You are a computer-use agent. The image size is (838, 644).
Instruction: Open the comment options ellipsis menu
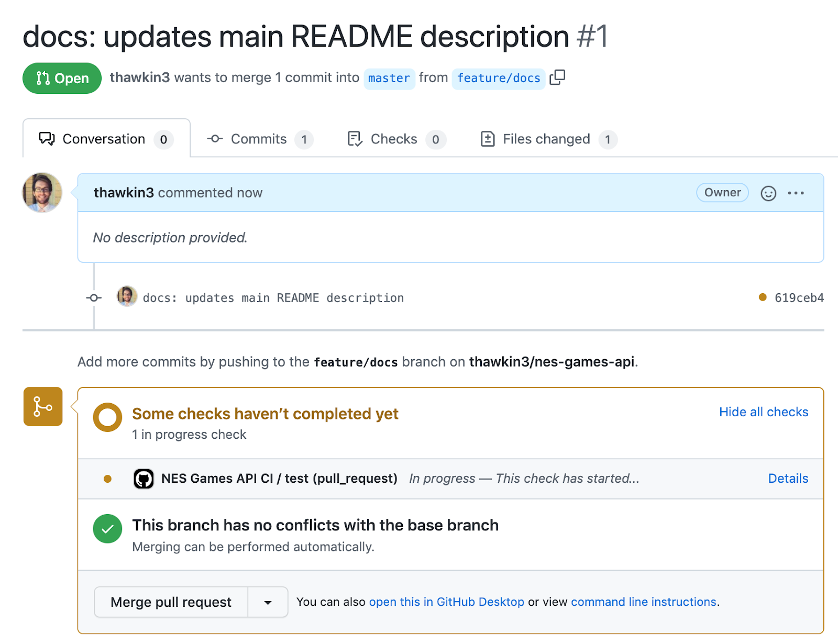pyautogui.click(x=796, y=193)
